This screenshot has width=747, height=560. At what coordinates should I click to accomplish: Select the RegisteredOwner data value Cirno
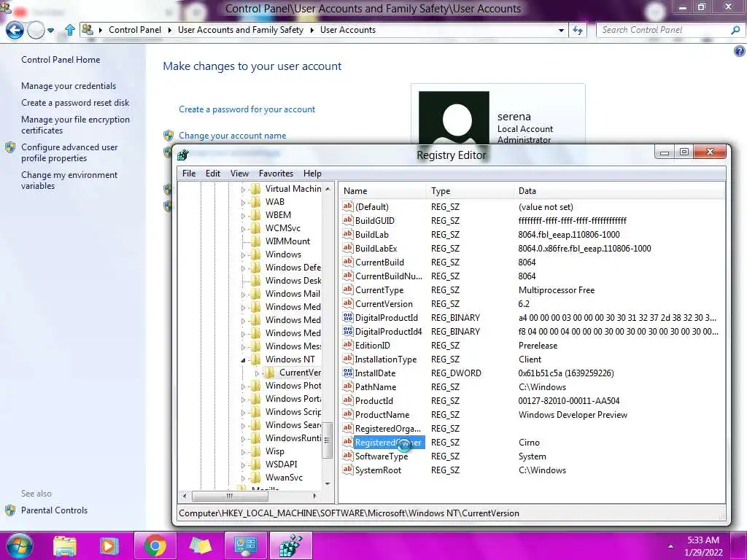[529, 443]
